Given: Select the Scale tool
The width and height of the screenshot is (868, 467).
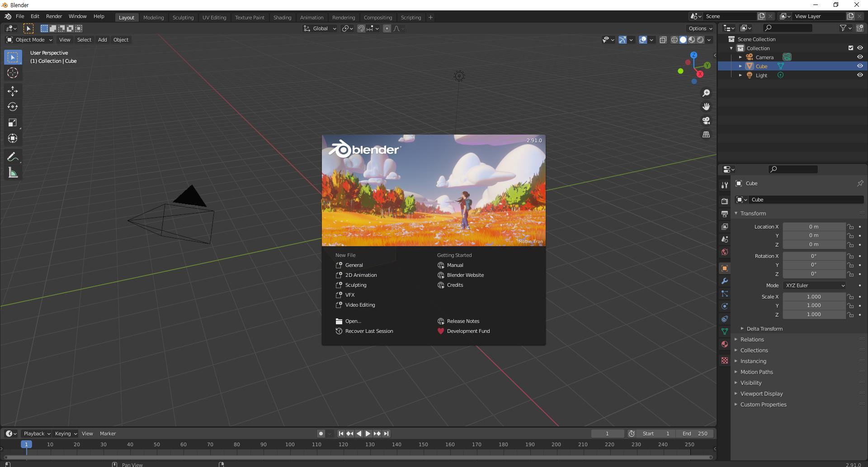Looking at the screenshot, I should click(x=13, y=122).
